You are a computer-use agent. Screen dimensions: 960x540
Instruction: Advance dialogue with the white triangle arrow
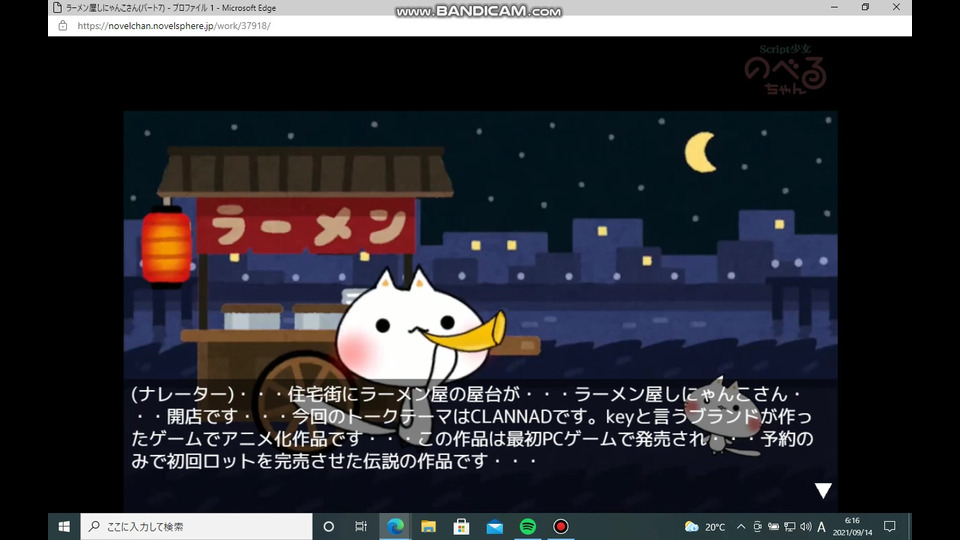(823, 490)
